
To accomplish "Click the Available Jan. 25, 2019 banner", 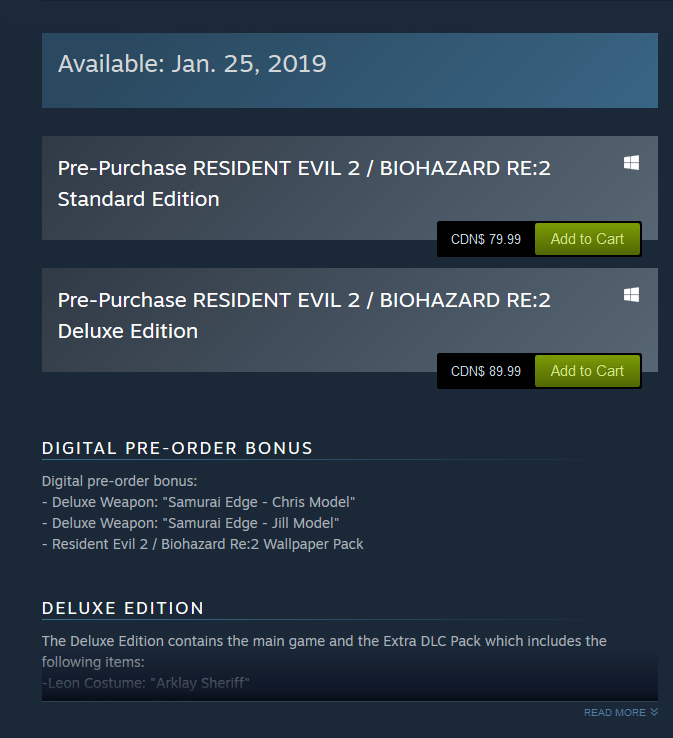I will [x=349, y=70].
